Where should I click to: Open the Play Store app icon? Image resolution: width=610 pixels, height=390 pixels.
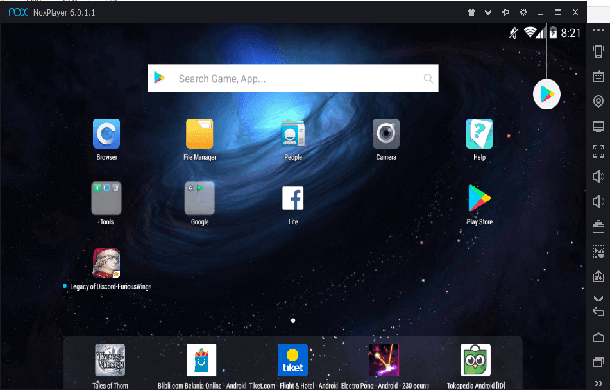click(479, 198)
